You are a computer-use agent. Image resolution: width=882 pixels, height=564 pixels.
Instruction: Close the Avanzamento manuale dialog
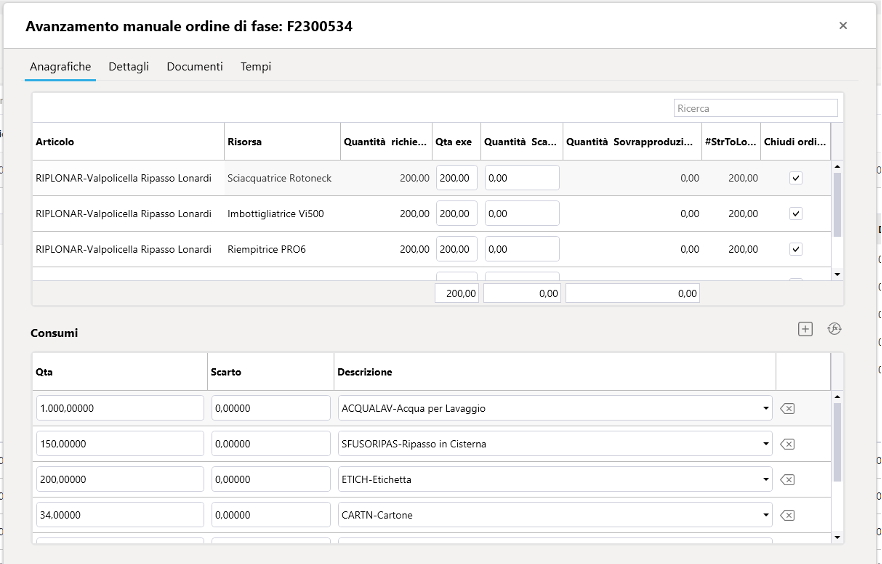pyautogui.click(x=843, y=26)
